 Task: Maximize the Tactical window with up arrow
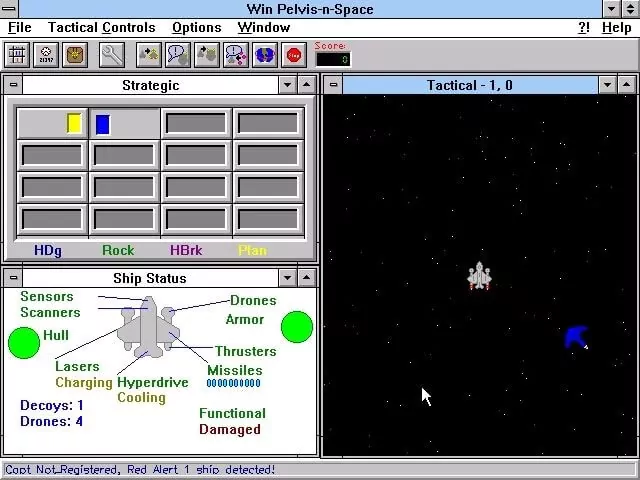(x=627, y=85)
